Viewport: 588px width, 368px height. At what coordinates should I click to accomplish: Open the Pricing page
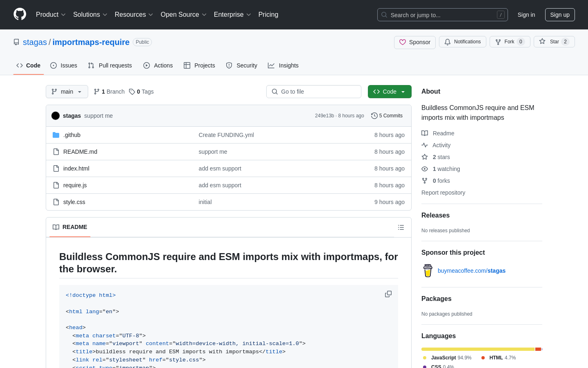click(x=268, y=15)
